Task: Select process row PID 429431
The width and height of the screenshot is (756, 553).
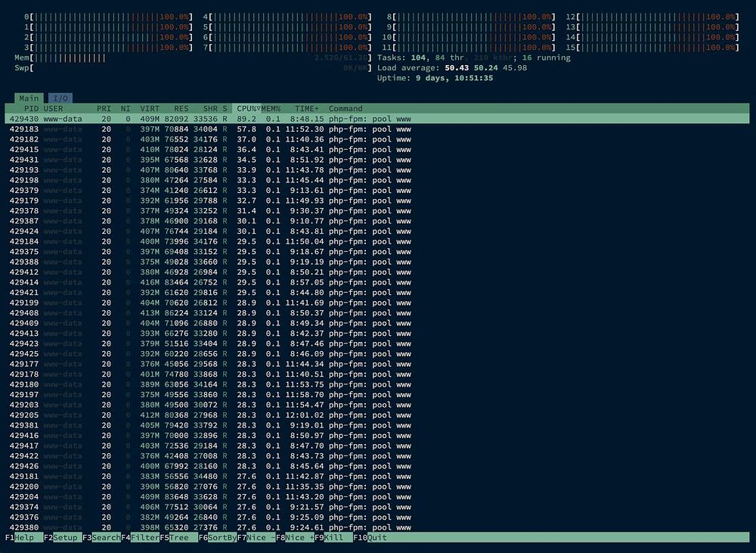Action: pyautogui.click(x=377, y=160)
